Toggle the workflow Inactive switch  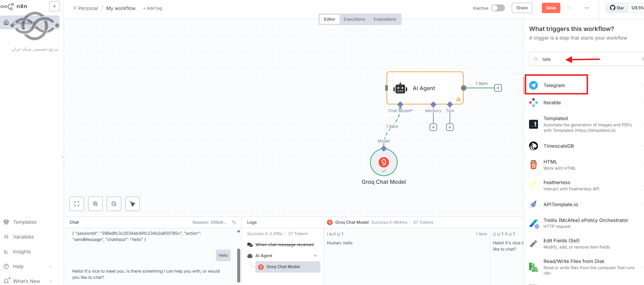[x=498, y=8]
